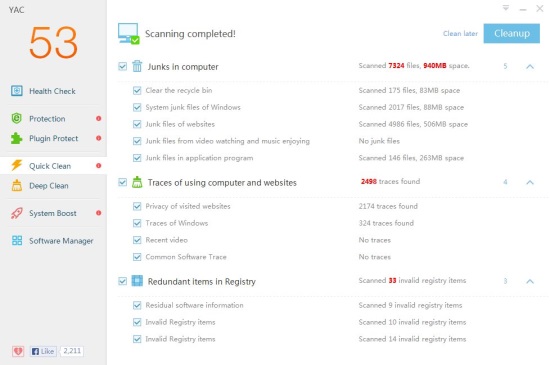Click 'Scanned 175 files, 83MB space' text
This screenshot has height=365, width=550.
click(409, 90)
